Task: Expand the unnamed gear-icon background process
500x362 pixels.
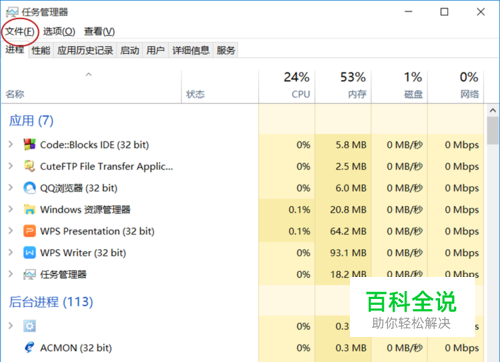Action: coord(11,326)
